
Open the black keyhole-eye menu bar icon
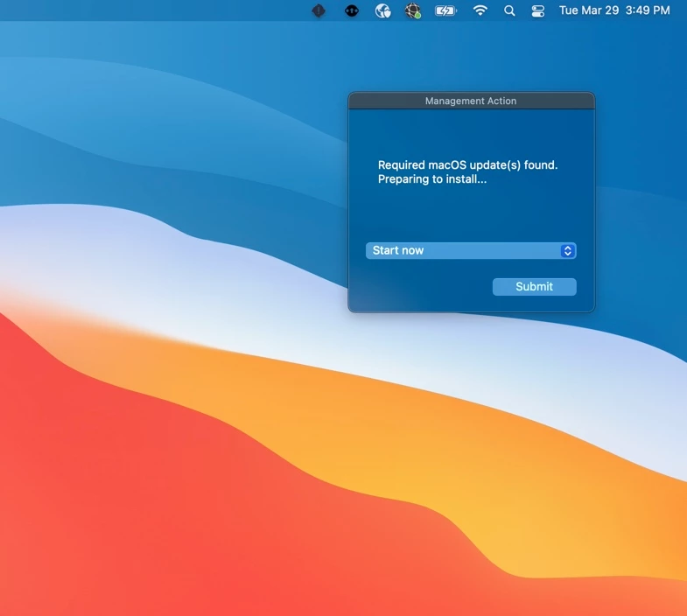click(352, 10)
